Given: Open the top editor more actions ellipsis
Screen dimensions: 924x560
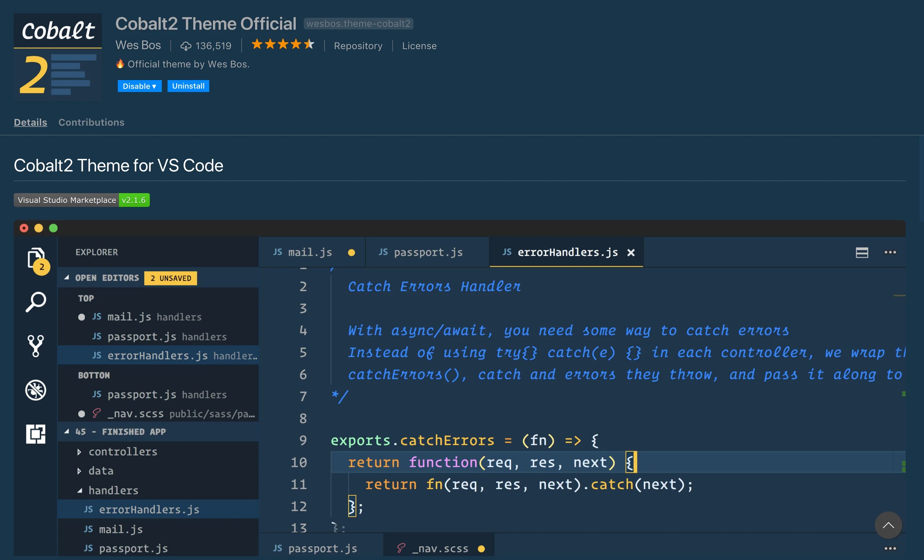Looking at the screenshot, I should pos(890,252).
